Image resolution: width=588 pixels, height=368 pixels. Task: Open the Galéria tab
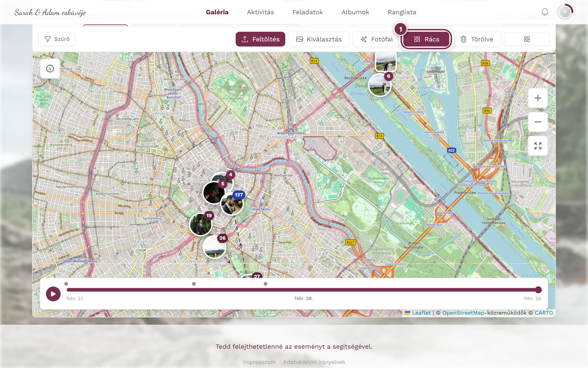(x=217, y=12)
